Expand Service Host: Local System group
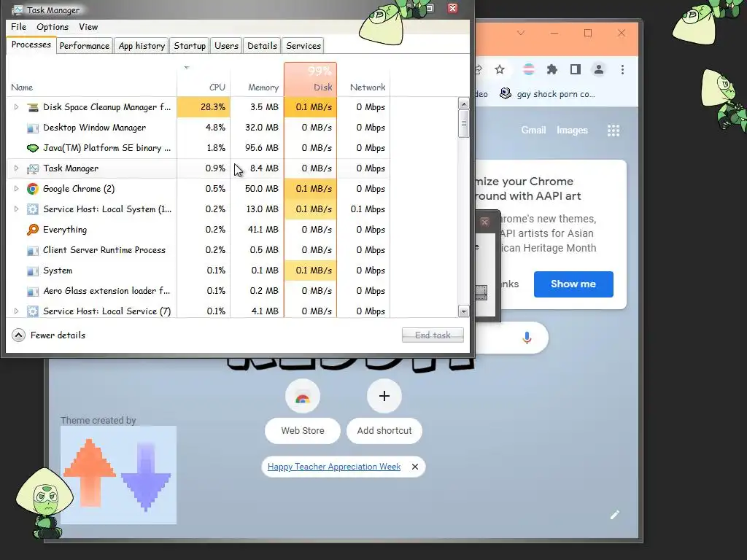The width and height of the screenshot is (747, 560). [16, 209]
